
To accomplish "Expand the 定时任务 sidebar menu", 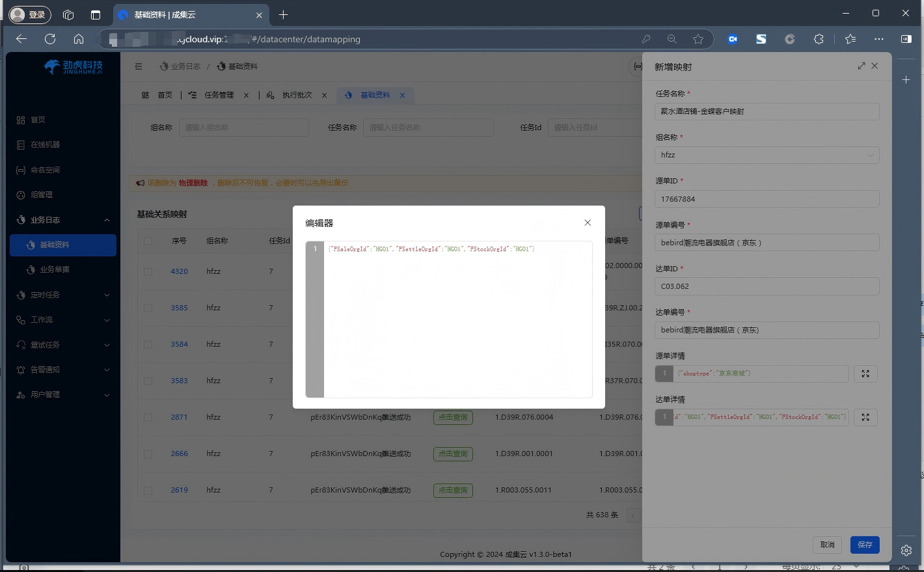I will pos(63,295).
